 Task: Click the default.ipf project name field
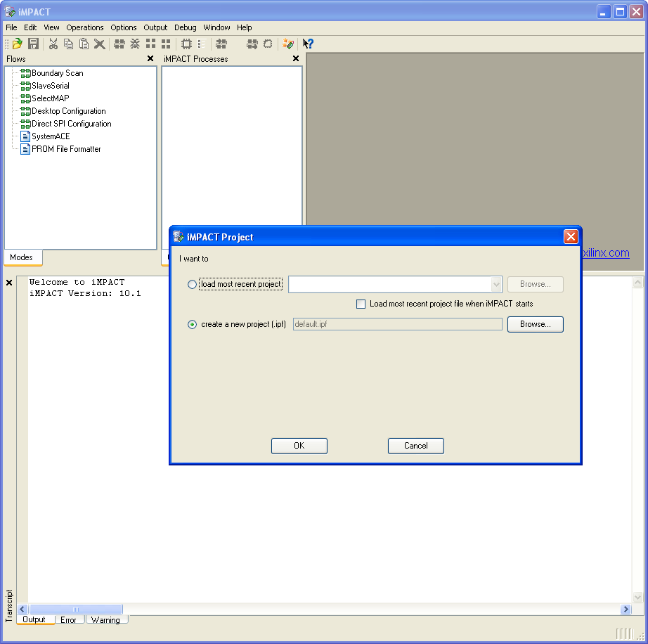[398, 325]
